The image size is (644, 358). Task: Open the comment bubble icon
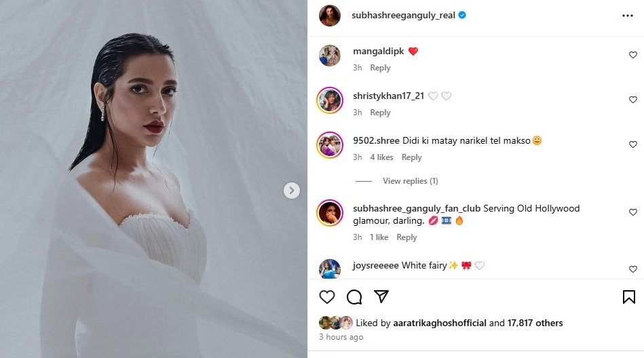point(354,297)
